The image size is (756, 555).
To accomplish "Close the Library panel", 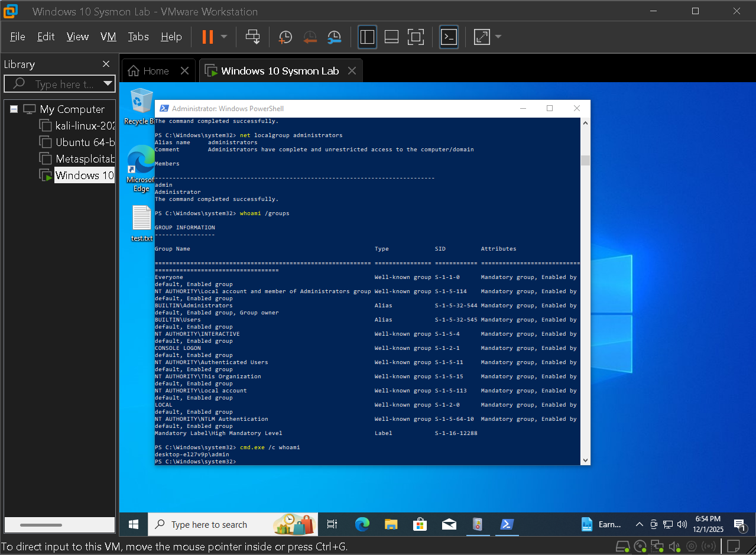I will coord(106,64).
